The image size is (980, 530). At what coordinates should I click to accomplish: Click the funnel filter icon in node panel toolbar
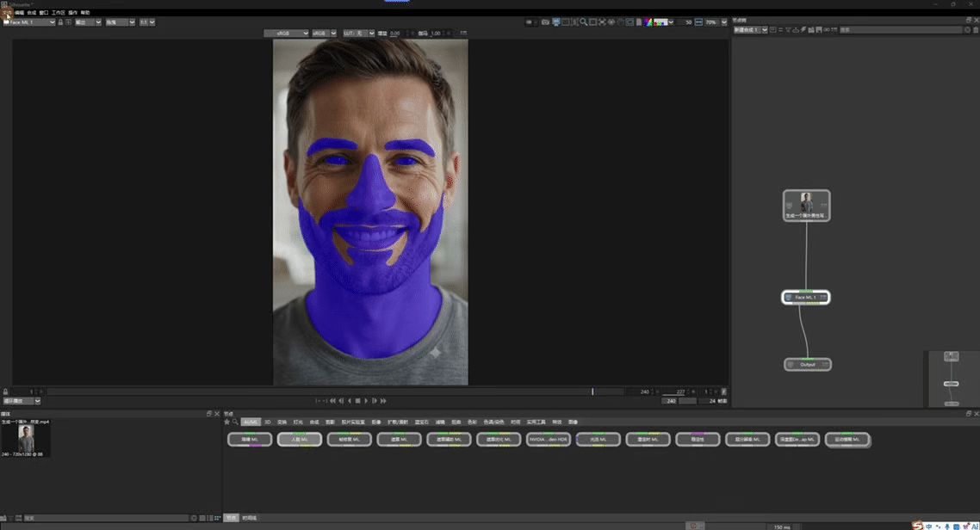[x=788, y=30]
